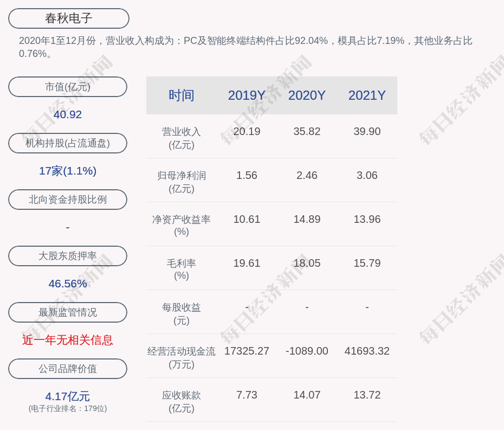Click the 公司品牌价值 pill
Viewport: 504px width, 430px height.
coord(68,369)
